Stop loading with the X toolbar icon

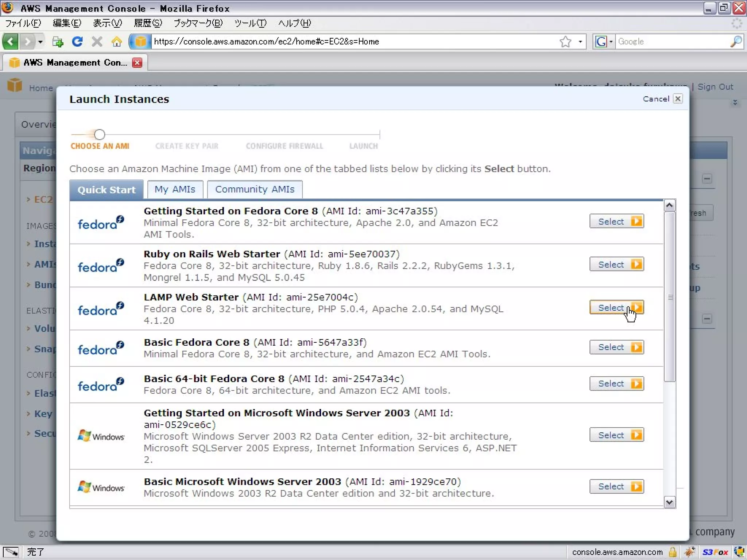97,42
